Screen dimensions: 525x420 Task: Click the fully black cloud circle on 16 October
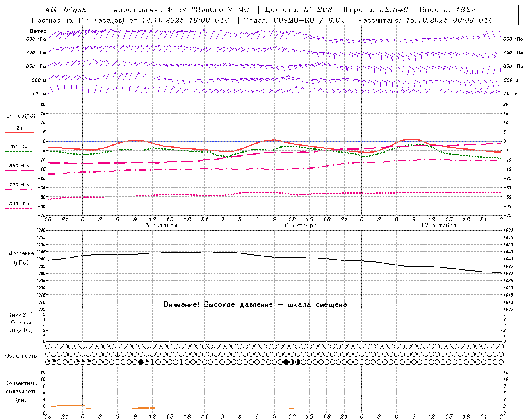tap(286, 362)
